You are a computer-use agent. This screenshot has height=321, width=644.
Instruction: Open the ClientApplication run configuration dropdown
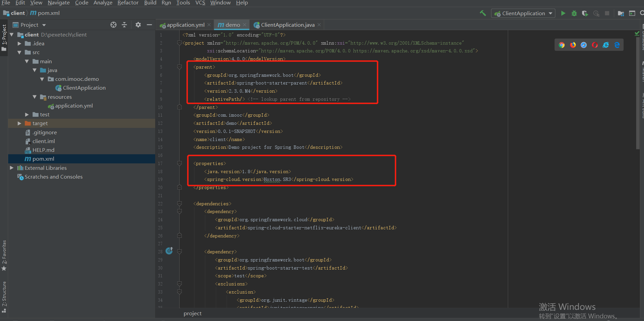523,13
